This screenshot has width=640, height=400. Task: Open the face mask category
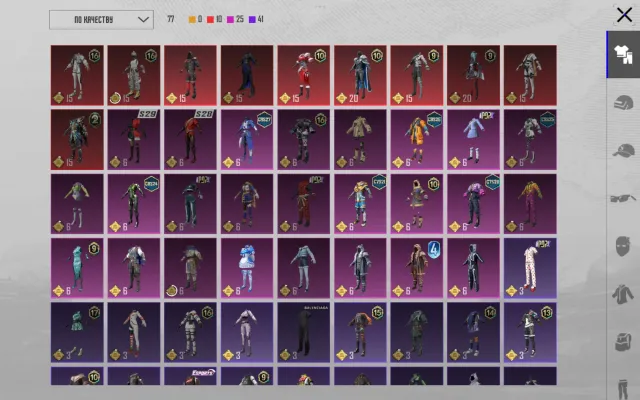[x=622, y=246]
